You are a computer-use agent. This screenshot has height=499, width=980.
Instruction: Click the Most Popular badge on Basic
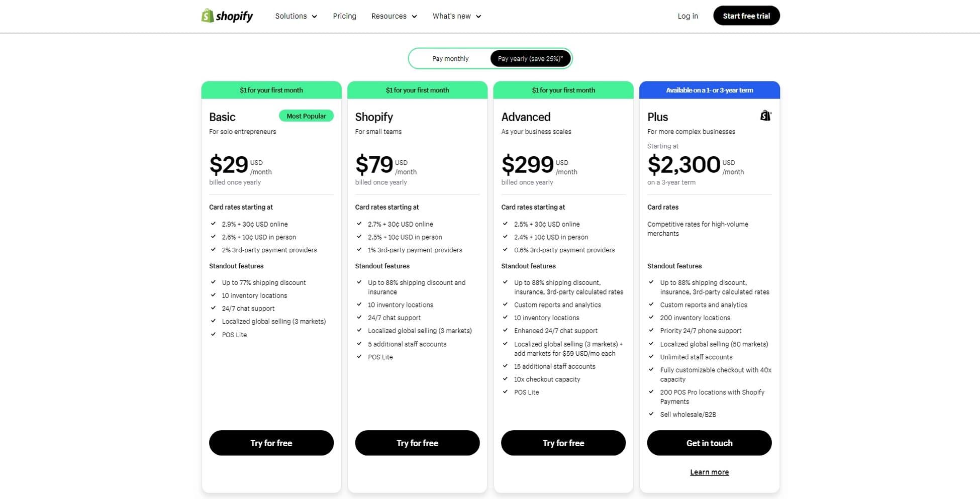click(306, 116)
